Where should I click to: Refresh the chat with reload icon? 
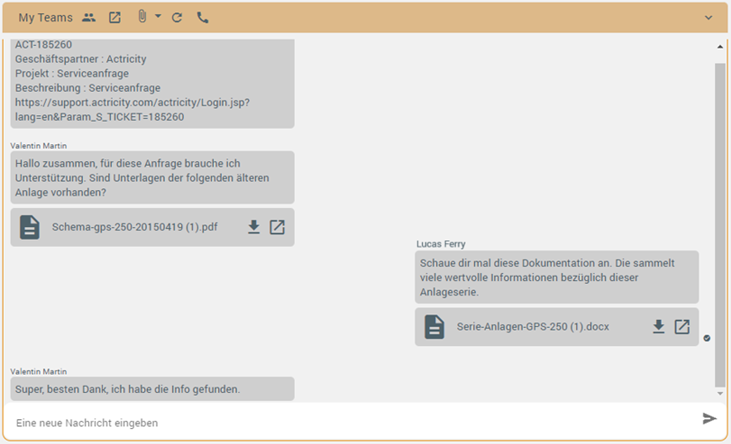point(177,18)
